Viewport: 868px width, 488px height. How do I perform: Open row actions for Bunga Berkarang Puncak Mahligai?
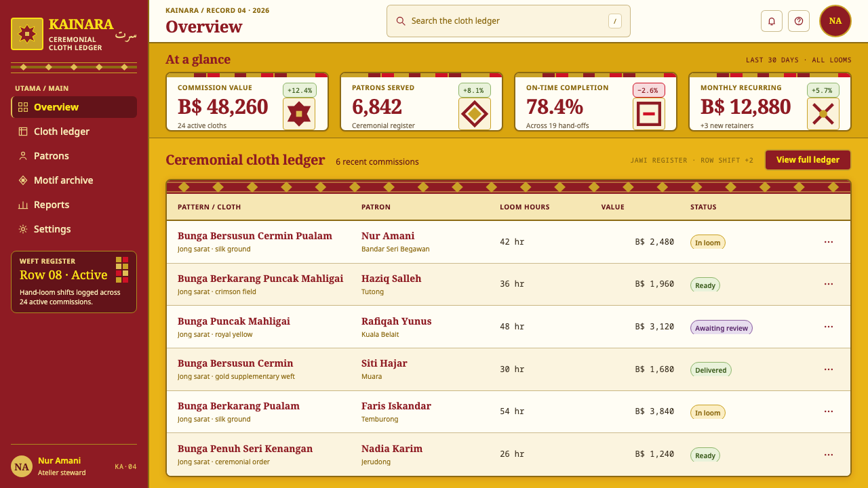pyautogui.click(x=829, y=285)
